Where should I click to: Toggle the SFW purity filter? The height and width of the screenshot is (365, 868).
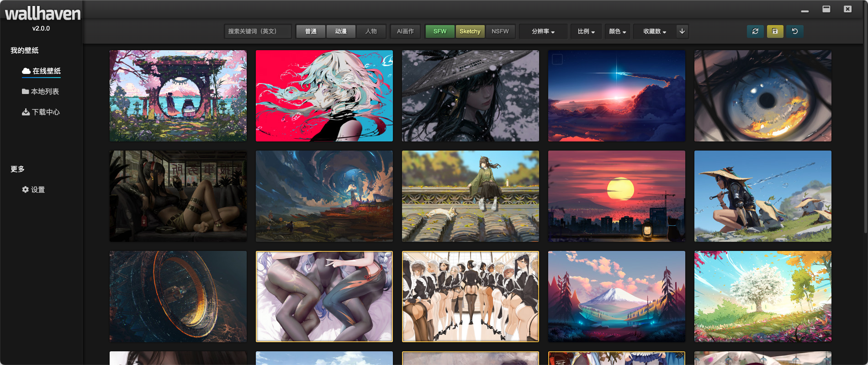(440, 31)
